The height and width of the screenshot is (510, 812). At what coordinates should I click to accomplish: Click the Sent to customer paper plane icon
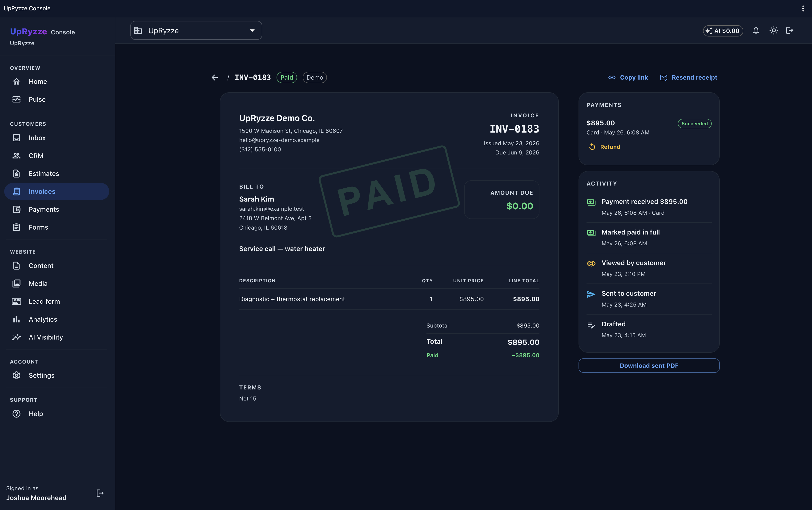point(591,294)
